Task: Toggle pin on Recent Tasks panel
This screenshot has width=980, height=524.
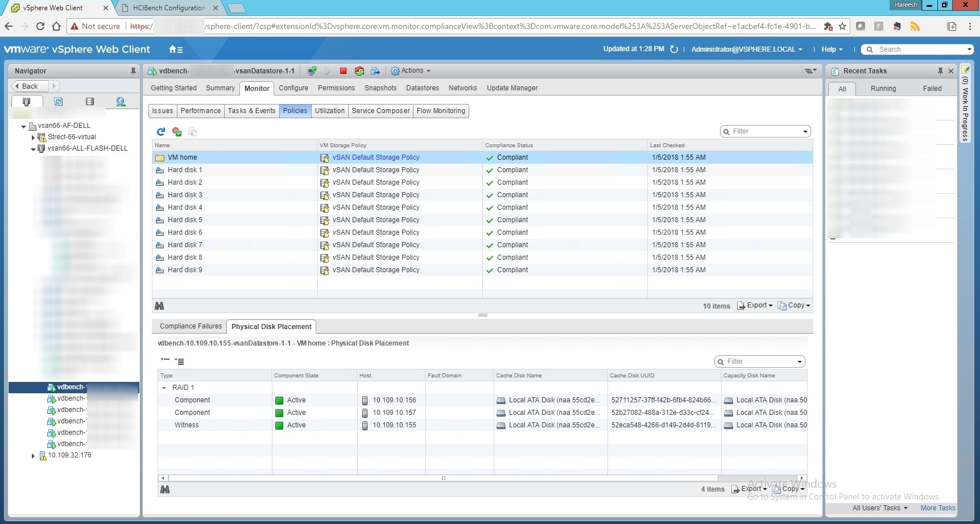Action: tap(940, 71)
